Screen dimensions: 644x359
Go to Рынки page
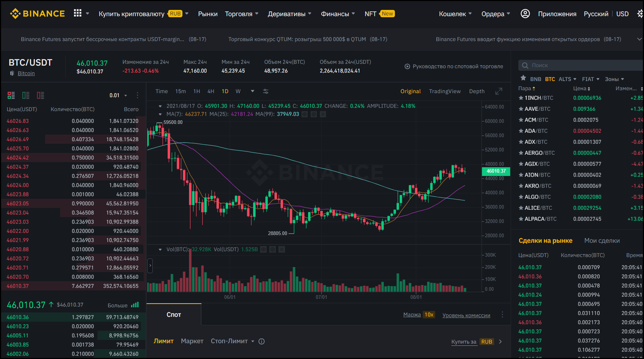click(208, 14)
